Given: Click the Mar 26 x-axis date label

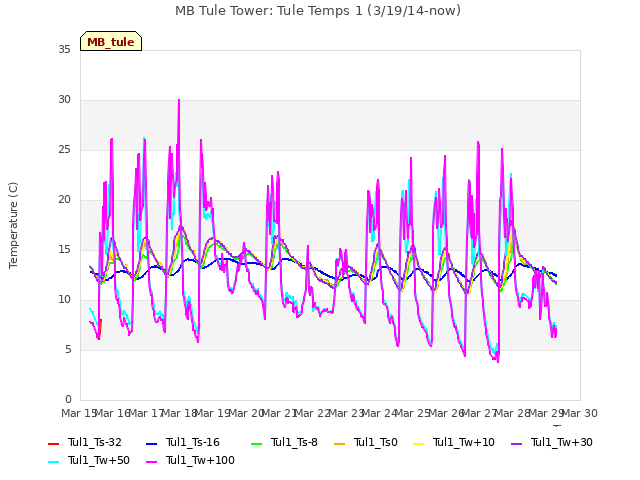Looking at the screenshot, I should 446,413.
